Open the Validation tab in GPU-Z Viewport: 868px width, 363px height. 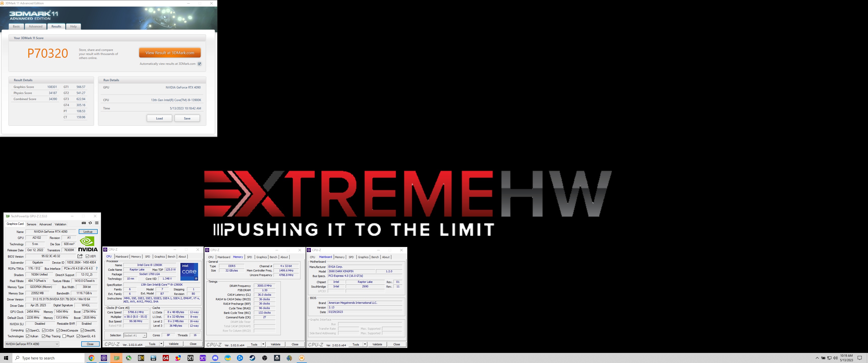[x=60, y=224]
